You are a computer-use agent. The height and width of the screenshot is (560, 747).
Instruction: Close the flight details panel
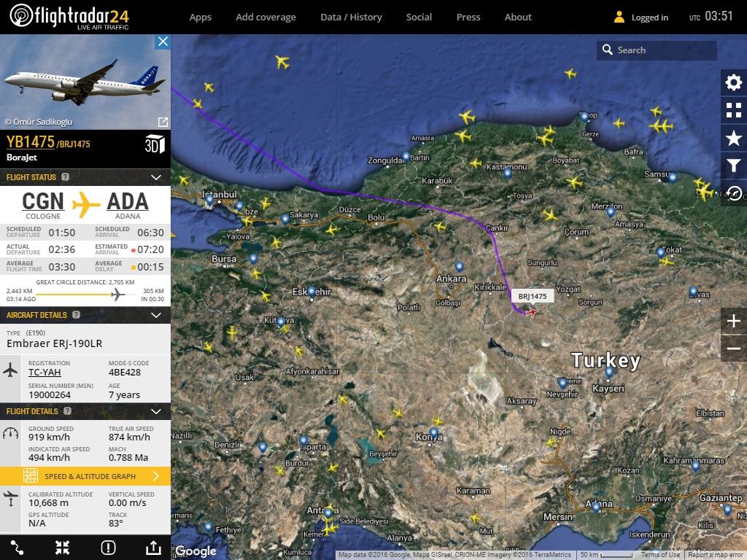point(163,42)
